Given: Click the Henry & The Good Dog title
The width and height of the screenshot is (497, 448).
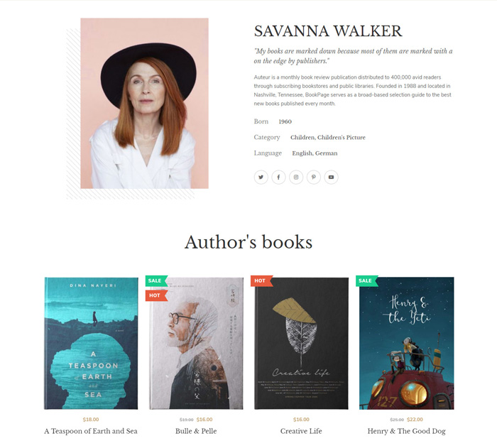Looking at the screenshot, I should click(406, 431).
